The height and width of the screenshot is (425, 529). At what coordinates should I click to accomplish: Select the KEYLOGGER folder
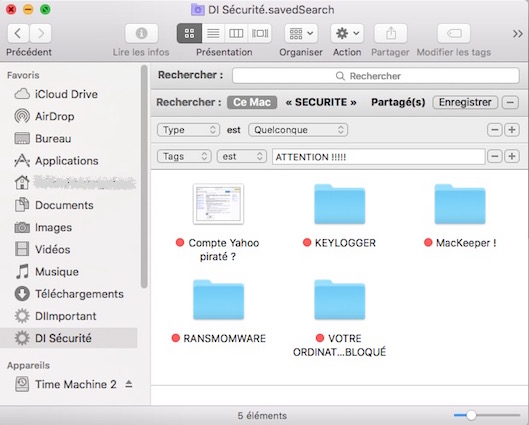pos(339,204)
